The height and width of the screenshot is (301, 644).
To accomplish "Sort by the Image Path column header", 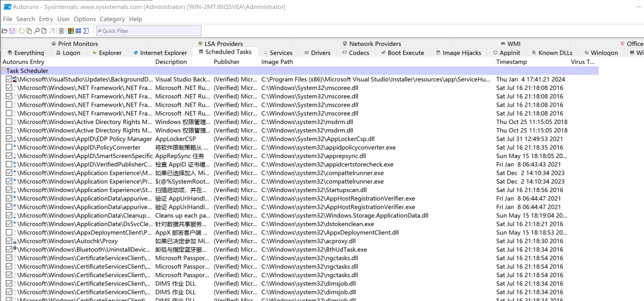I will tap(377, 61).
